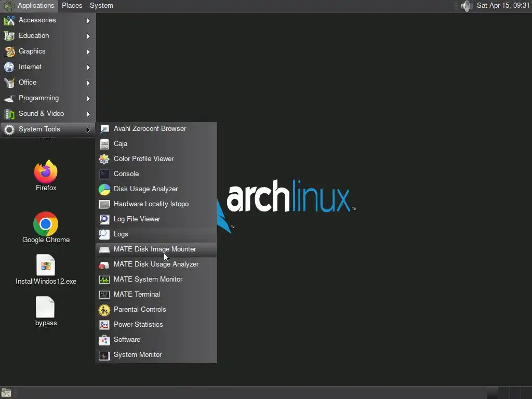This screenshot has height=399, width=532.
Task: Click the System Tools label
Action: (x=39, y=129)
